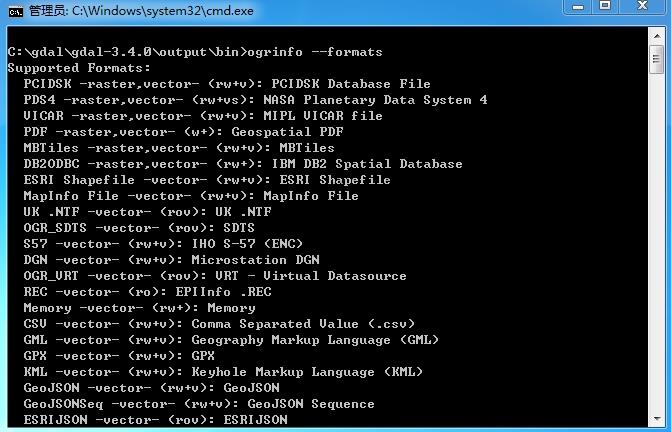Minimize the command prompt window

(578, 6)
